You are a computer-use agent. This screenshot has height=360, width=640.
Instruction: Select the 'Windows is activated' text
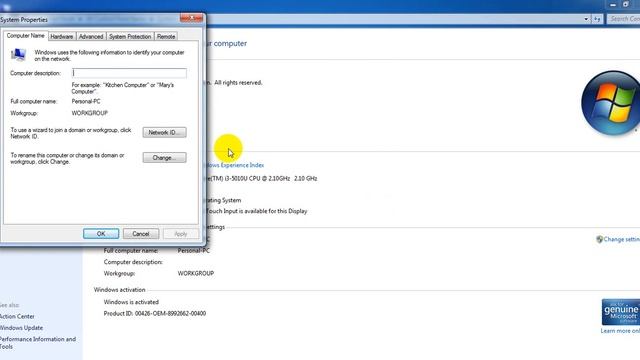131,302
